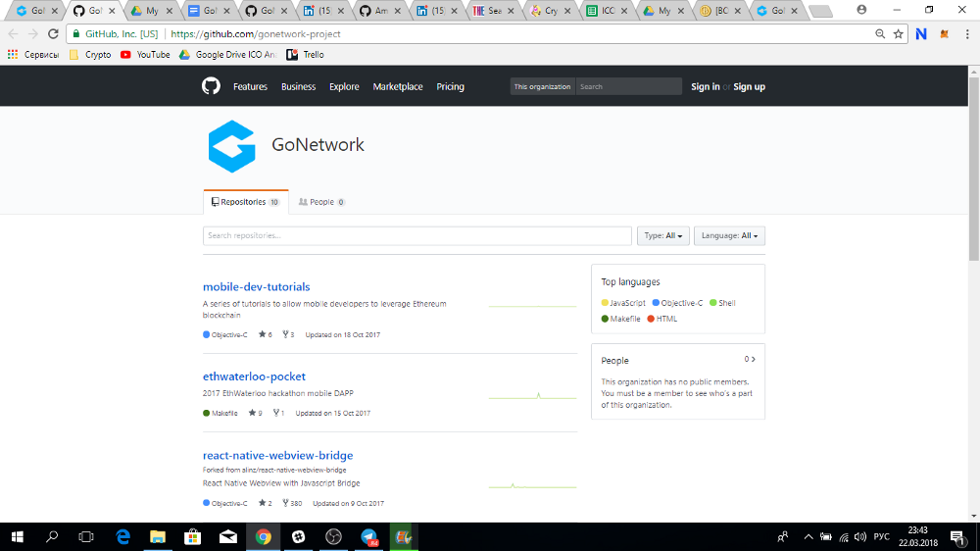Screen dimensions: 980x551
Task: Open People count chevron in sidebar
Action: click(x=750, y=359)
